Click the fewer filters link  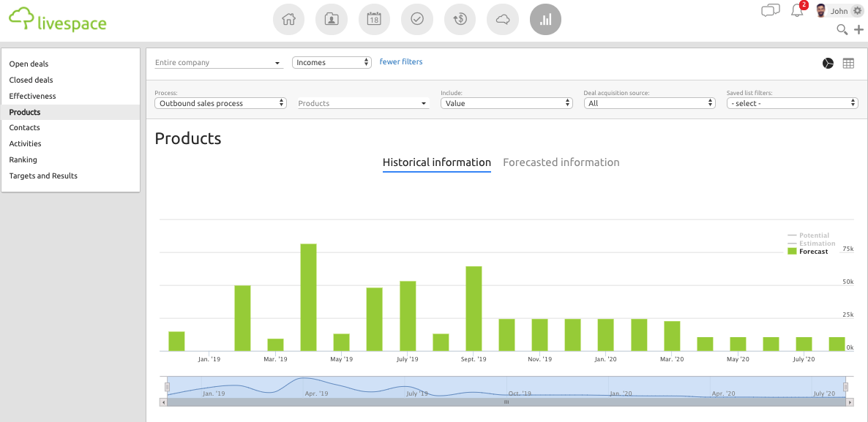point(401,62)
